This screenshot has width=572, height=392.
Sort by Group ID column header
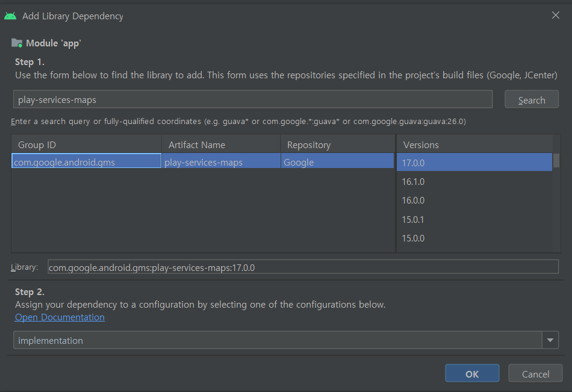pyautogui.click(x=87, y=145)
